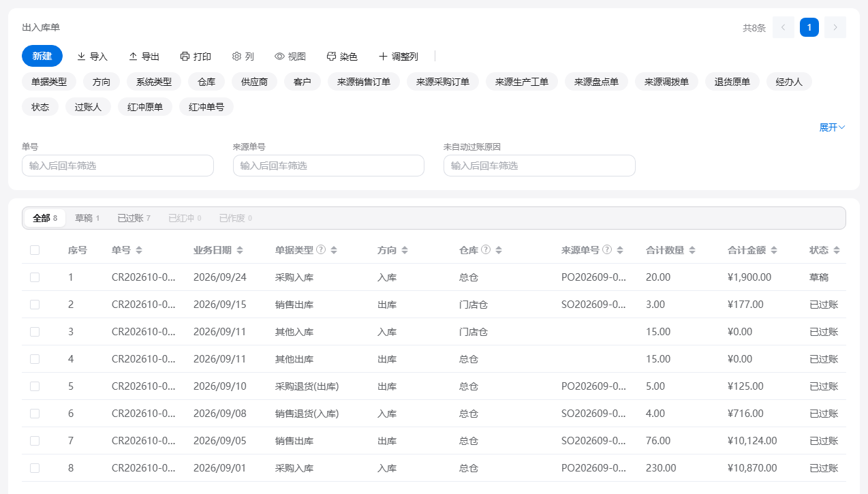
Task: Check row 5 采购退货(出库) checkbox
Action: tap(35, 386)
